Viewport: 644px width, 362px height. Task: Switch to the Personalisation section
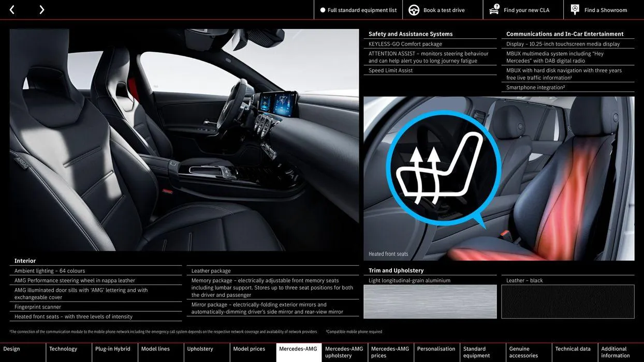(436, 349)
